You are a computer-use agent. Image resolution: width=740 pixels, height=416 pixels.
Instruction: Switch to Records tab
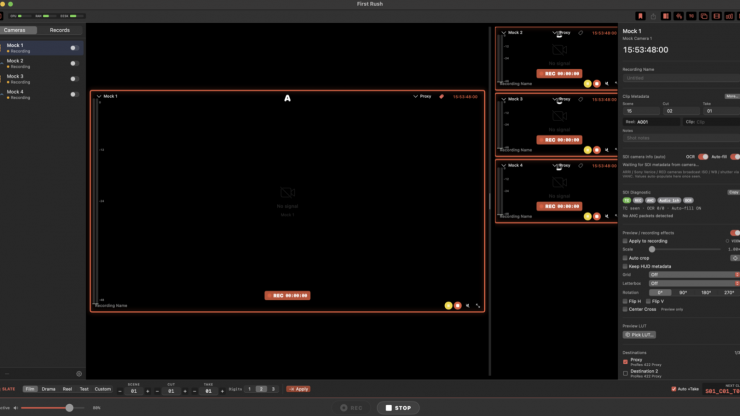(x=59, y=30)
